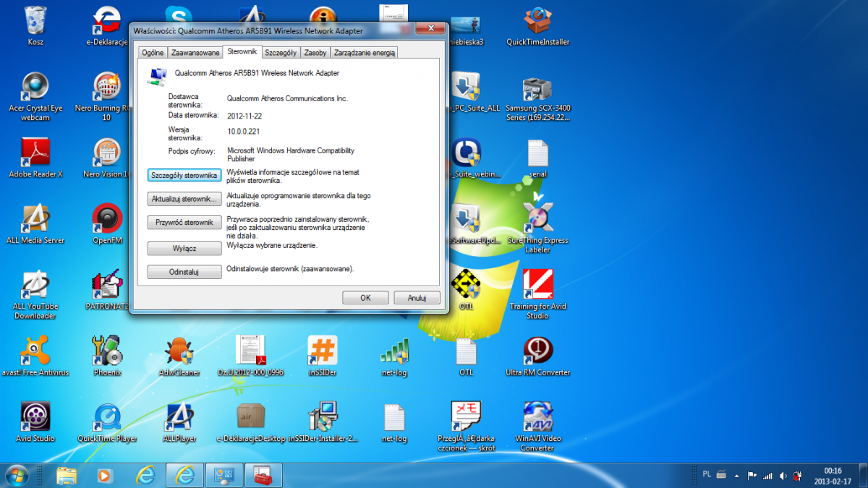Screen dimensions: 868x488
Task: Open the Action Center flag icon
Action: pyautogui.click(x=752, y=476)
